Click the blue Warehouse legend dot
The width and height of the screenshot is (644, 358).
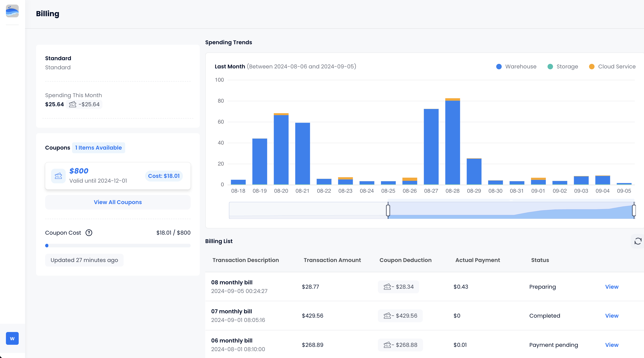click(x=499, y=67)
